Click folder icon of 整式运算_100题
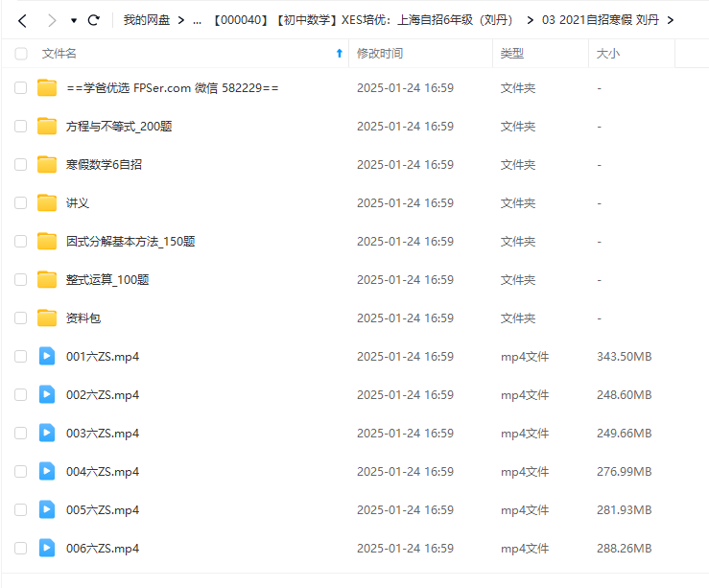The height and width of the screenshot is (588, 709). click(x=47, y=280)
